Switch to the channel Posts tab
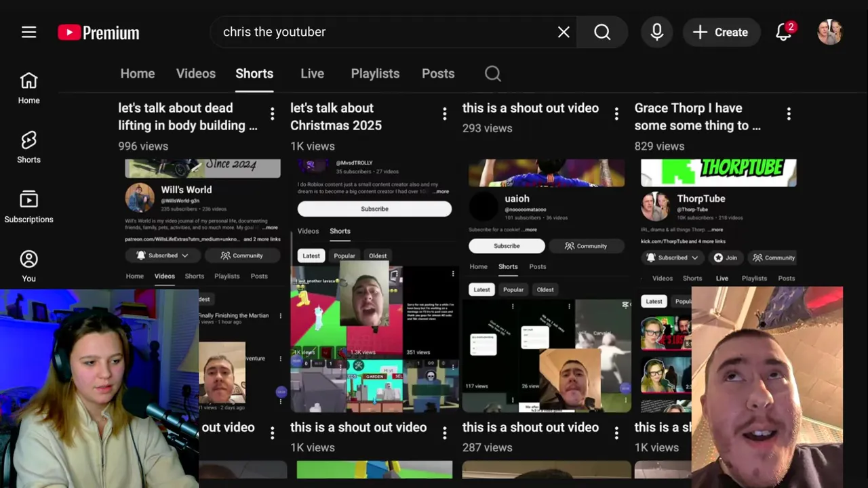Screen dimensions: 868x488 click(438, 73)
